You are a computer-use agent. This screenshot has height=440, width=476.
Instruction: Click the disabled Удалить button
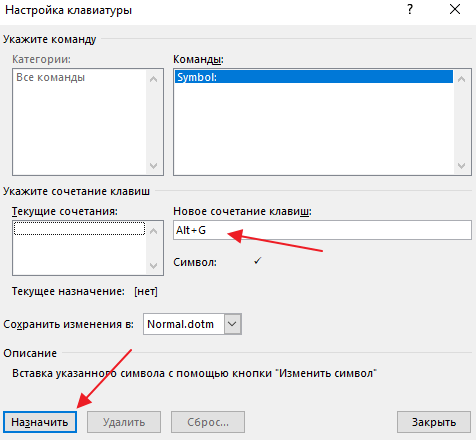[x=124, y=422]
